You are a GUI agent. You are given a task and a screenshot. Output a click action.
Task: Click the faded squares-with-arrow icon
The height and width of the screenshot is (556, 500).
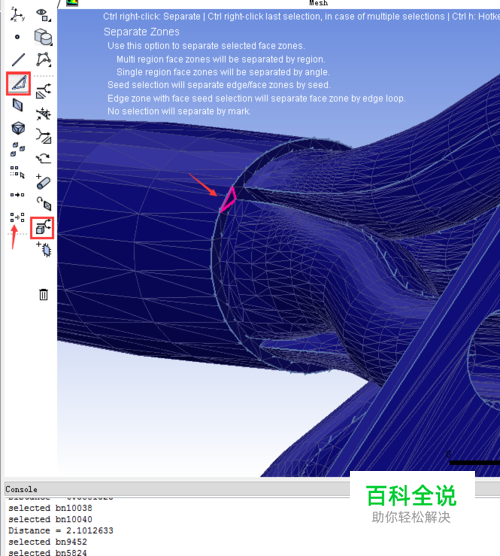pos(17,217)
